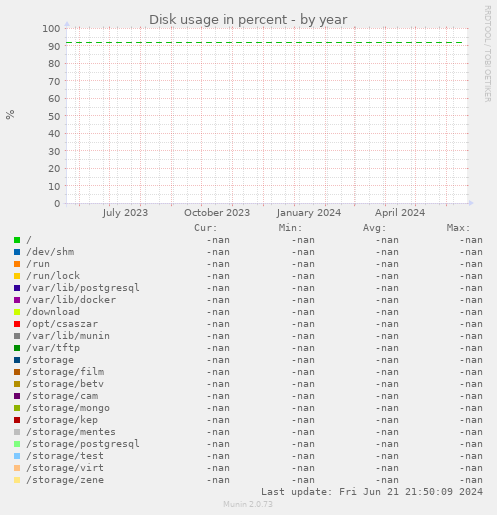Click the Cur value for /storage/zene
This screenshot has width=497, height=515.
pyautogui.click(x=218, y=480)
